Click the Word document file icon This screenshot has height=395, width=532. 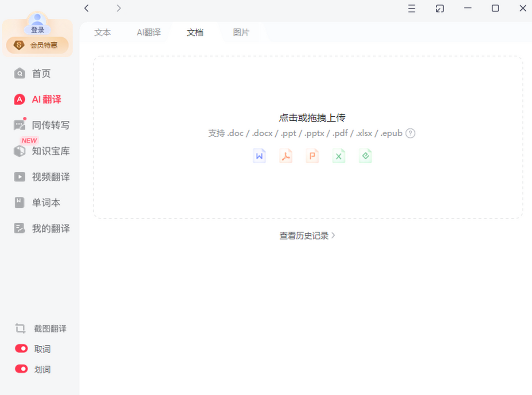259,156
